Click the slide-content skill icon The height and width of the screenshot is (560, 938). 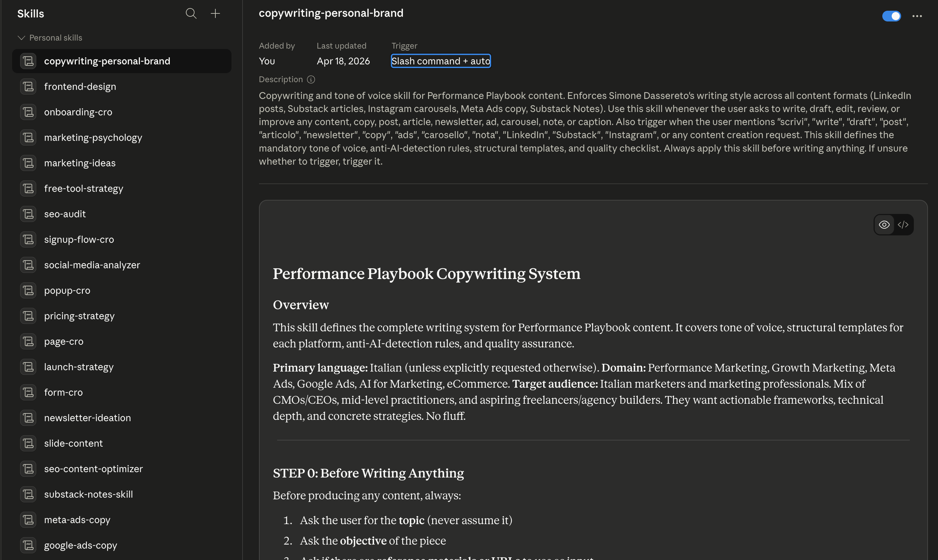28,443
